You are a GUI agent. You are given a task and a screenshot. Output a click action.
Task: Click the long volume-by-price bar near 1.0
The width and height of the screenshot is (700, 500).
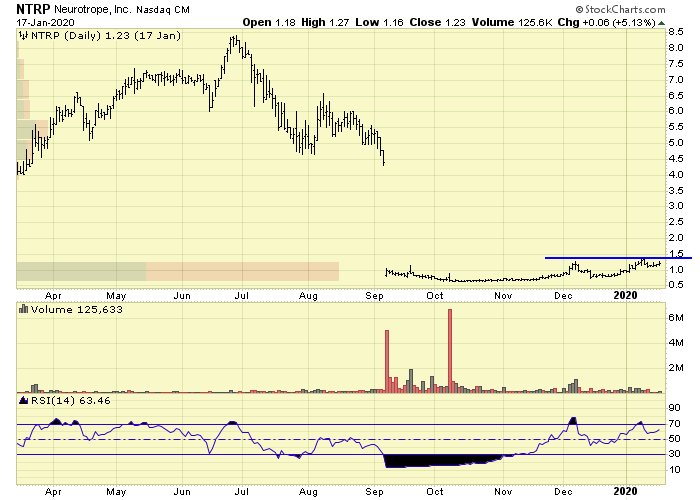coord(178,271)
